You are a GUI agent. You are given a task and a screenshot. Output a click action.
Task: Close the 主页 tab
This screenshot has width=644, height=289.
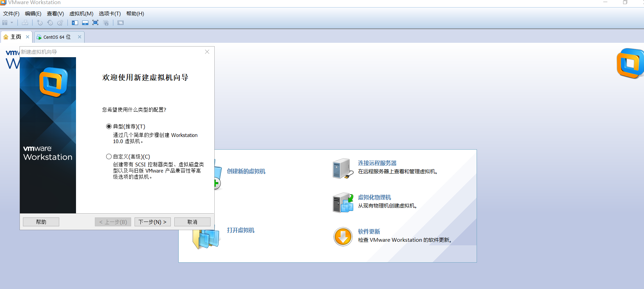[x=28, y=37]
